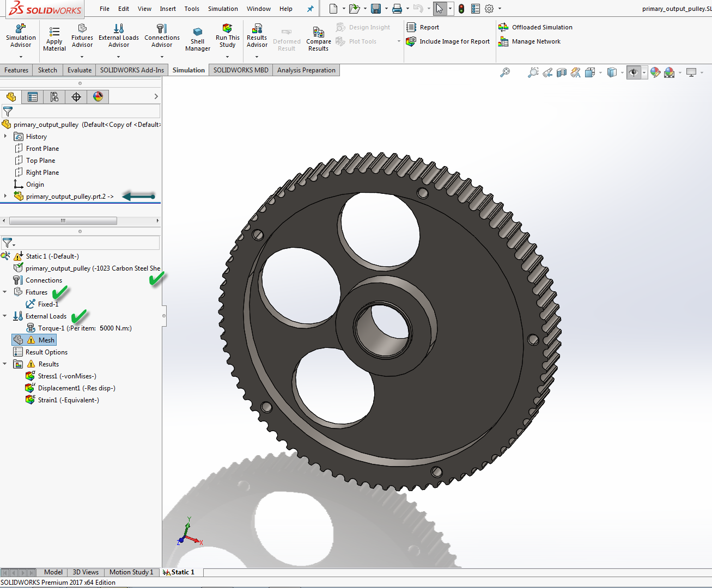Click the Rebuild traffic light icon
Viewport: 712px width, 588px height.
pos(461,9)
